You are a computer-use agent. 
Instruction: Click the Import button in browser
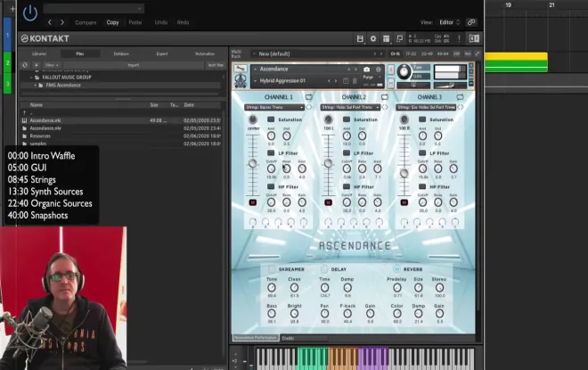pyautogui.click(x=134, y=65)
